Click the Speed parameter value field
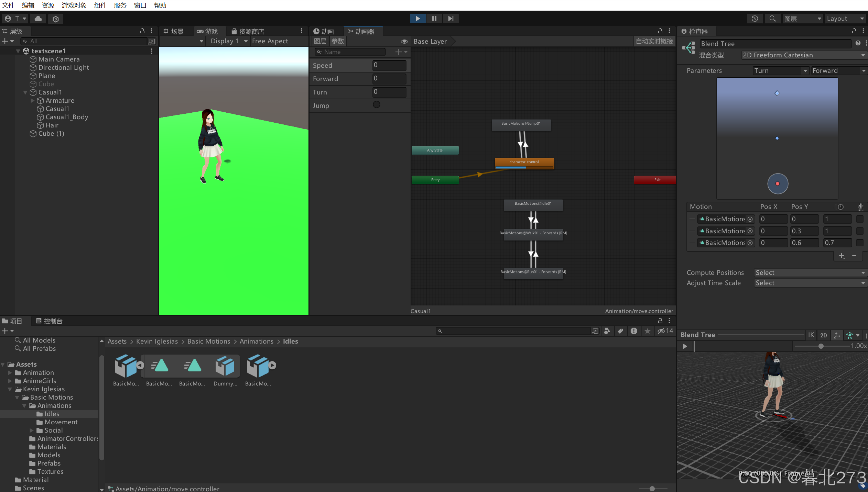This screenshot has width=868, height=492. pyautogui.click(x=389, y=65)
